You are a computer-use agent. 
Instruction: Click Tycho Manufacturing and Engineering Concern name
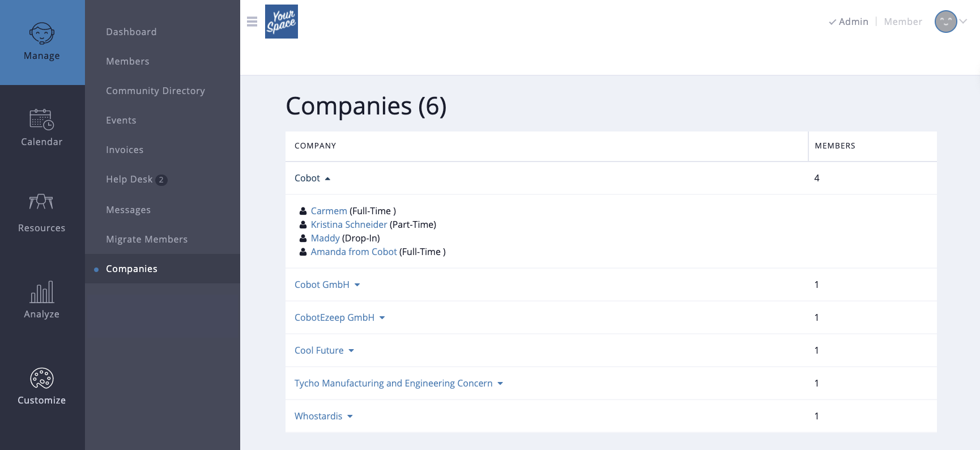point(394,383)
